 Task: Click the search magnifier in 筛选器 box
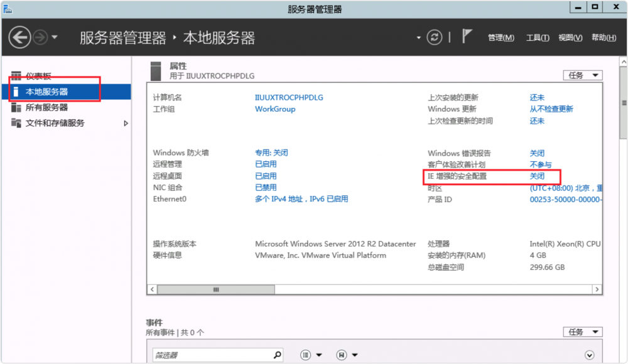coord(278,355)
